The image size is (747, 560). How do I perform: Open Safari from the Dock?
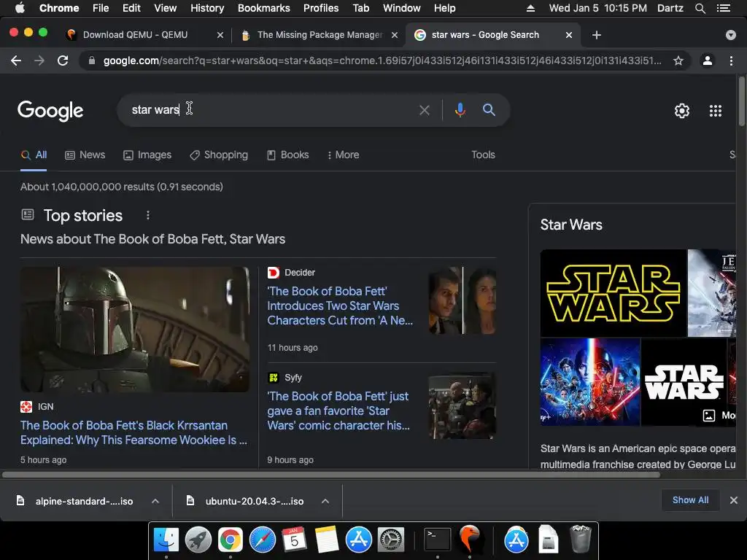tap(263, 540)
